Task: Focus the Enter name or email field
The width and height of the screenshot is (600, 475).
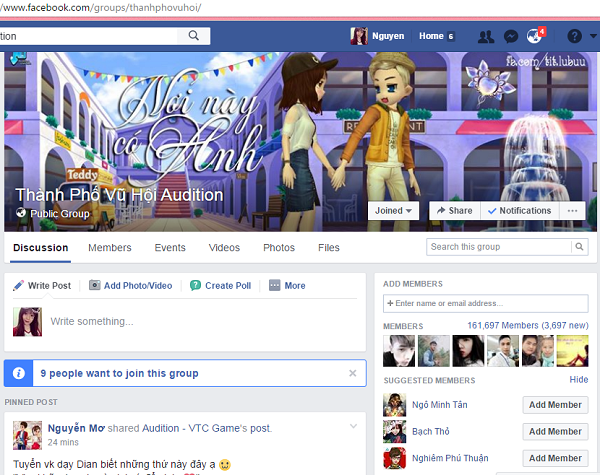Action: pyautogui.click(x=486, y=304)
